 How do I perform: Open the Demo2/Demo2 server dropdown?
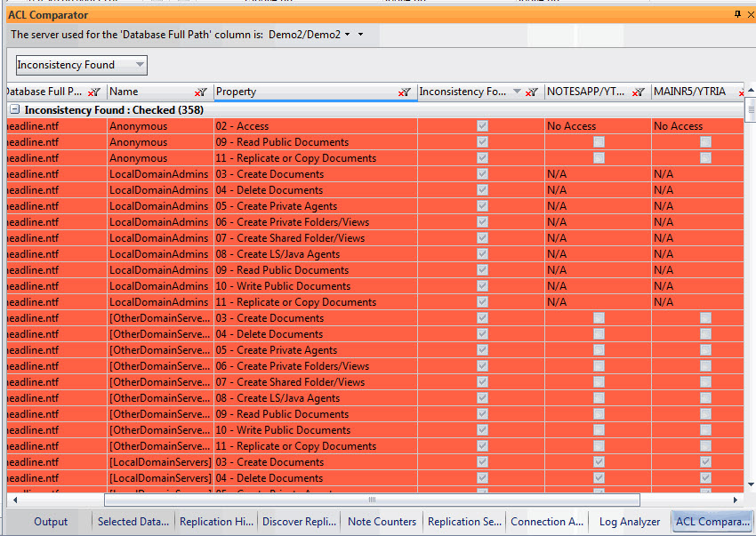pyautogui.click(x=348, y=35)
